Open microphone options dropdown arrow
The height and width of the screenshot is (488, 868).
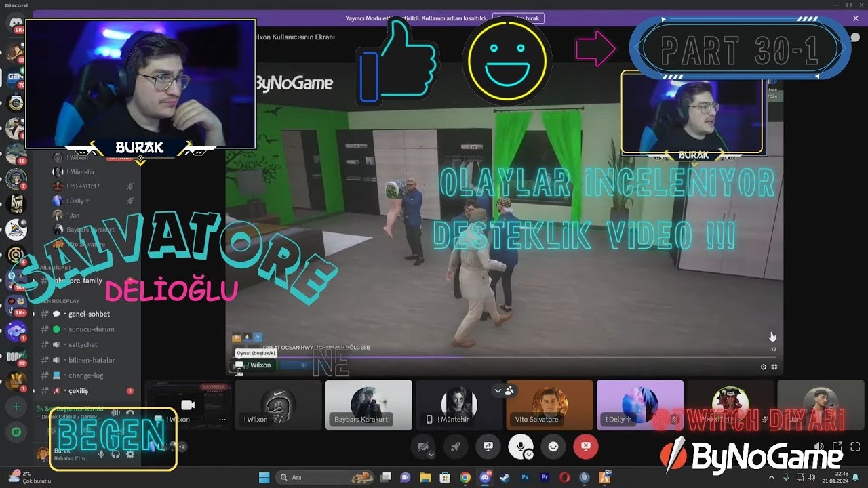point(529,455)
